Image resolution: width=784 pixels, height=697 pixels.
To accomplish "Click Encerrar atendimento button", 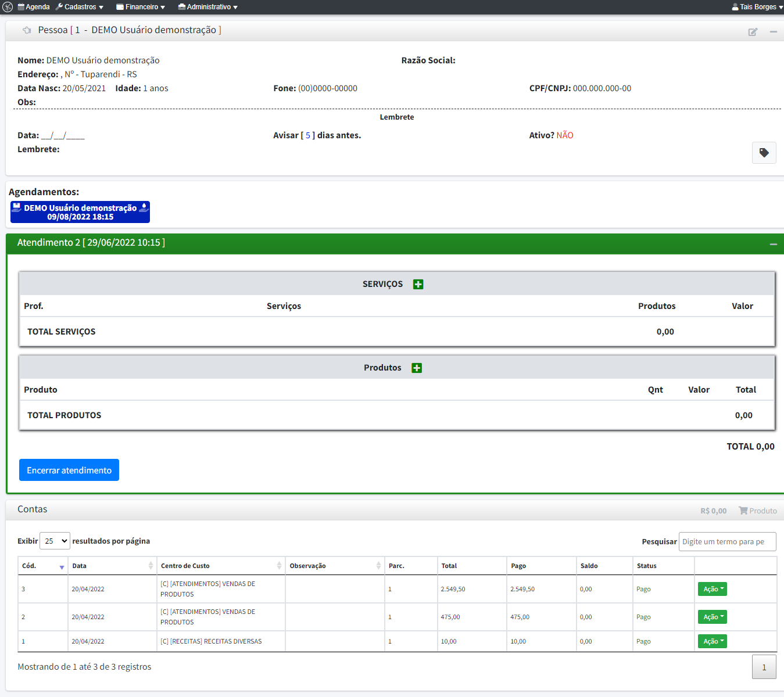I will tap(69, 470).
